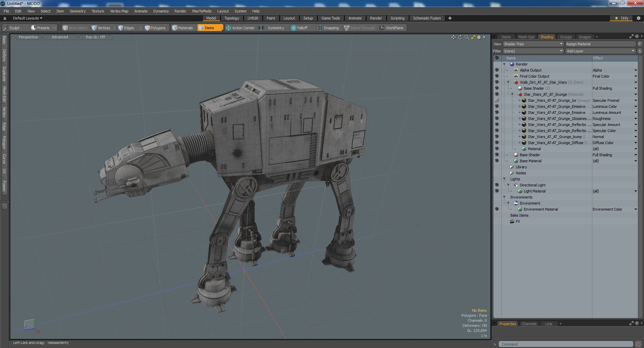Collapse the Render tree node

coord(504,64)
